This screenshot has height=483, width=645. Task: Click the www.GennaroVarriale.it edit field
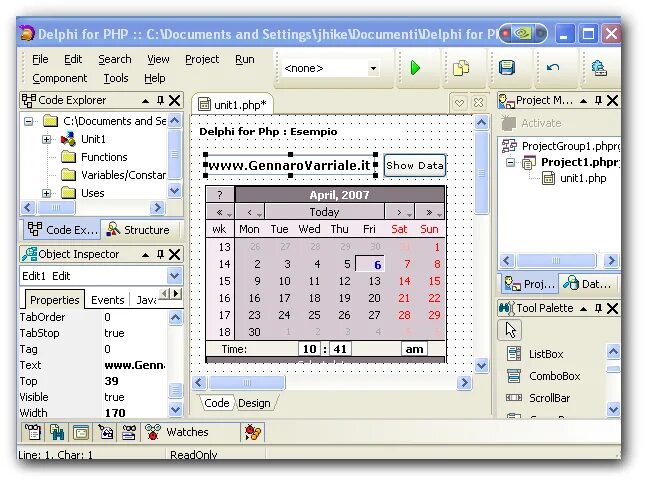coord(290,165)
